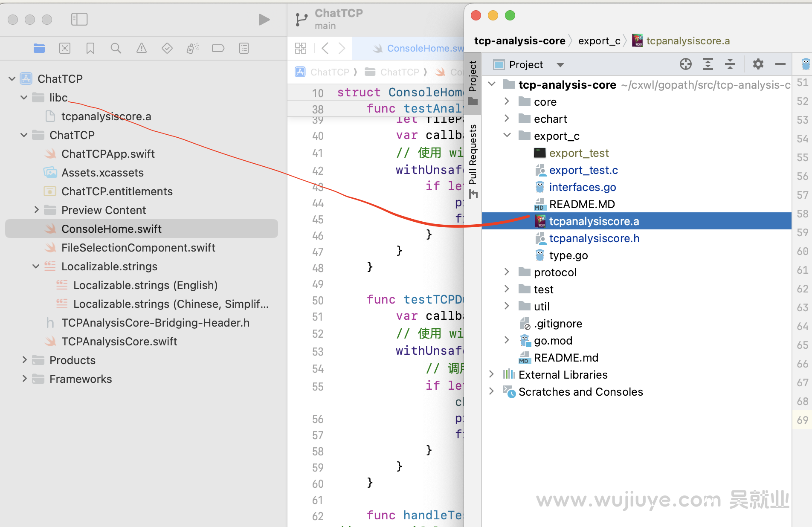Click ChatTCP folder in the editor breadcrumb
812x527 pixels.
click(400, 72)
